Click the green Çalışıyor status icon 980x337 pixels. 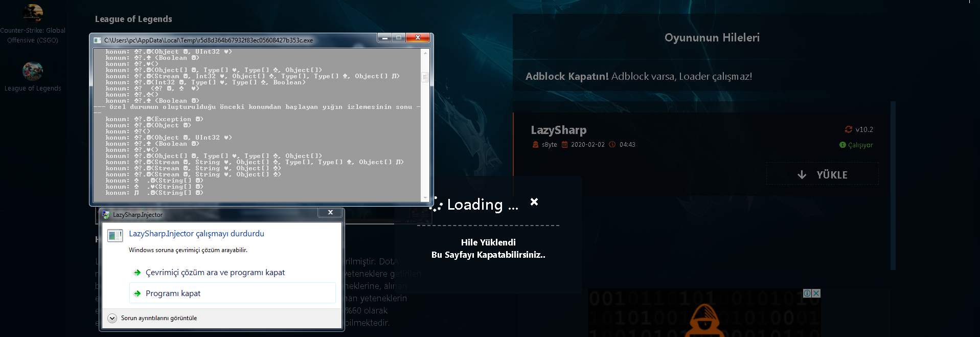(x=842, y=145)
